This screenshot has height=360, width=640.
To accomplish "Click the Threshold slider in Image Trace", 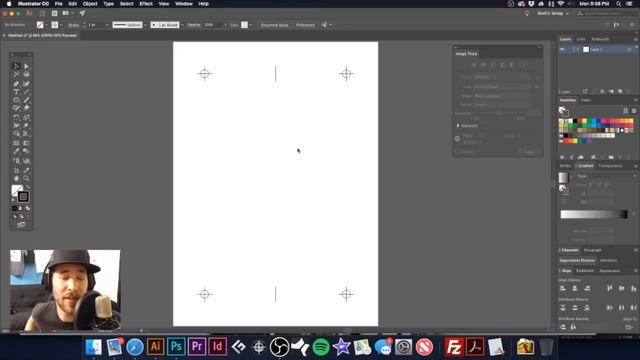I will click(499, 113).
